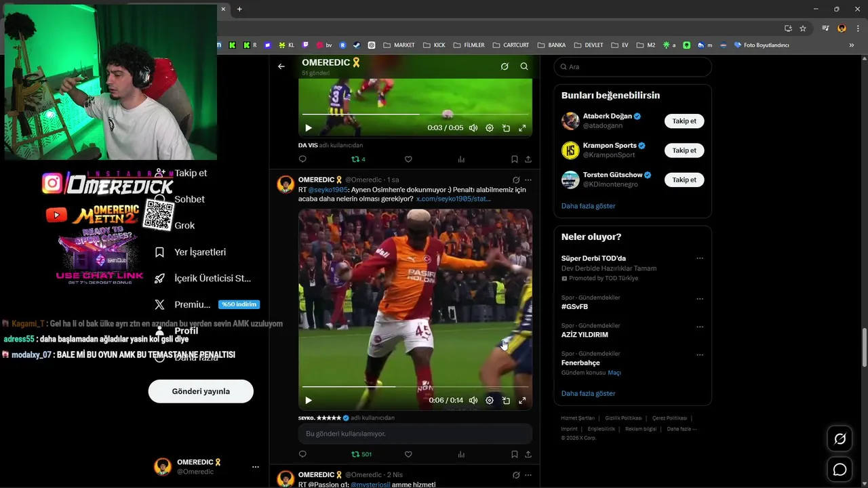Open the #GSvFB trending topic

[574, 307]
